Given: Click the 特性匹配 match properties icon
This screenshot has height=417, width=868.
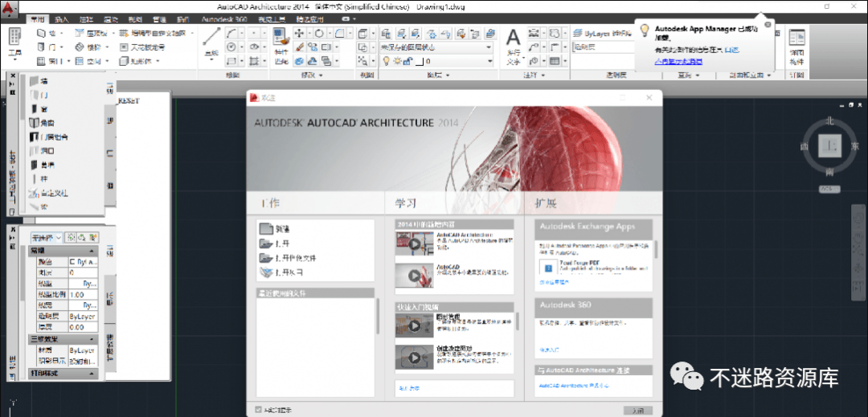Looking at the screenshot, I should (280, 47).
